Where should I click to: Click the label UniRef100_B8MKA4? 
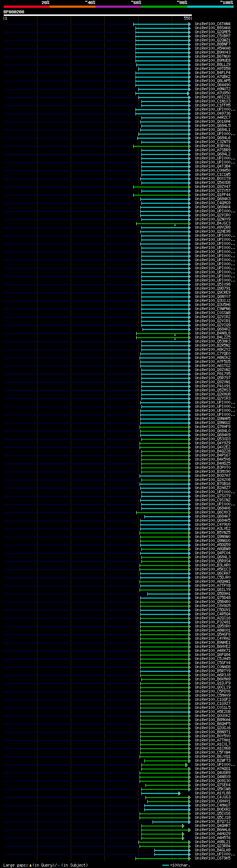[213, 720]
